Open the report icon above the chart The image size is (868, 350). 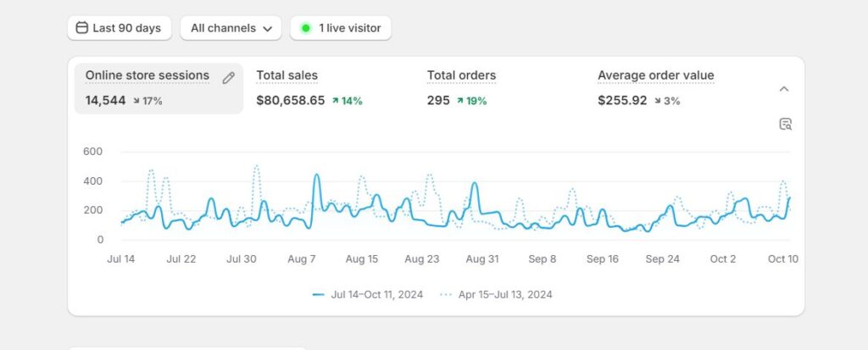pos(785,125)
